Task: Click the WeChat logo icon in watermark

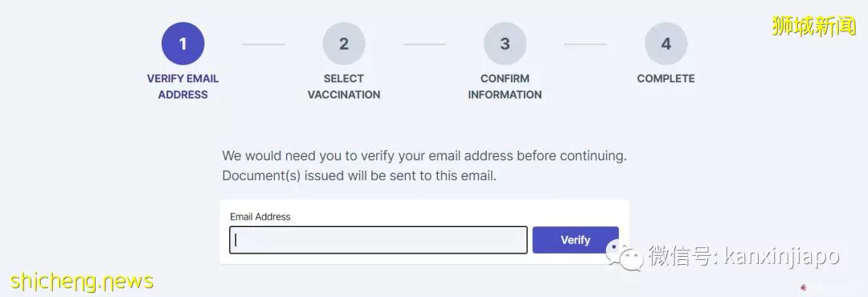Action: (x=625, y=256)
